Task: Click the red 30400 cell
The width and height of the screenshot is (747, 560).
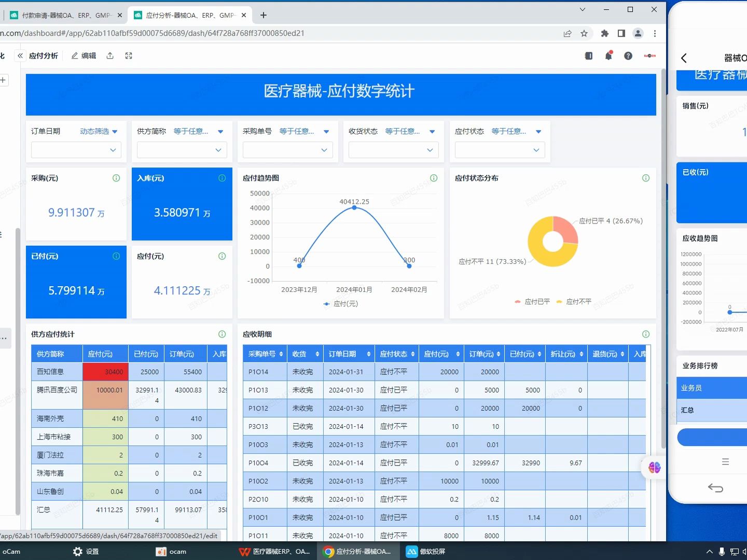Action: click(105, 372)
